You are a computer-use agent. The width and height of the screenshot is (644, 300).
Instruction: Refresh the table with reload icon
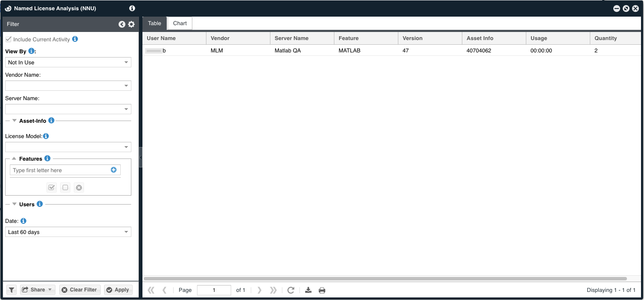pos(291,290)
